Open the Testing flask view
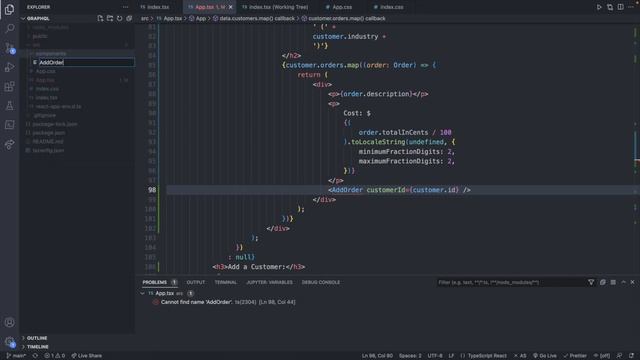 (9, 105)
